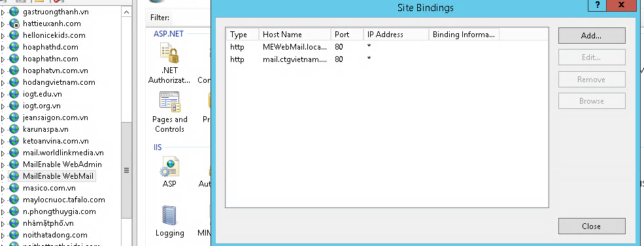
Task: Select globe icon beside iogt.org.vn
Action: point(14,106)
